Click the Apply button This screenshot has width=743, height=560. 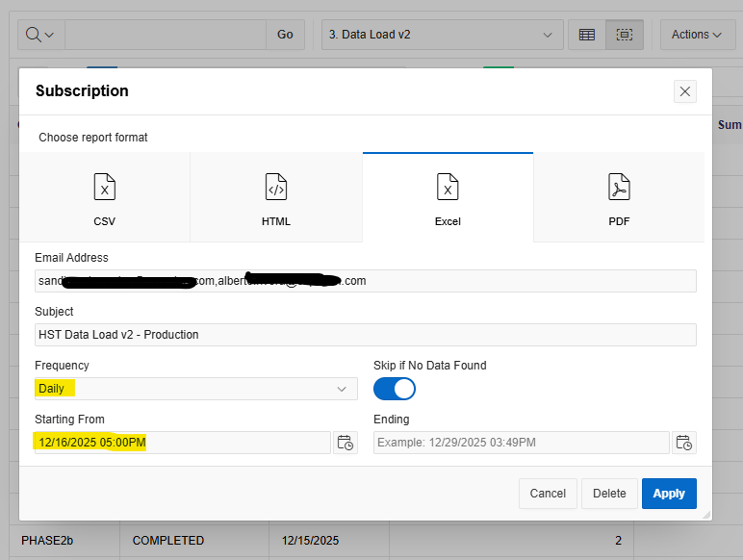(669, 494)
